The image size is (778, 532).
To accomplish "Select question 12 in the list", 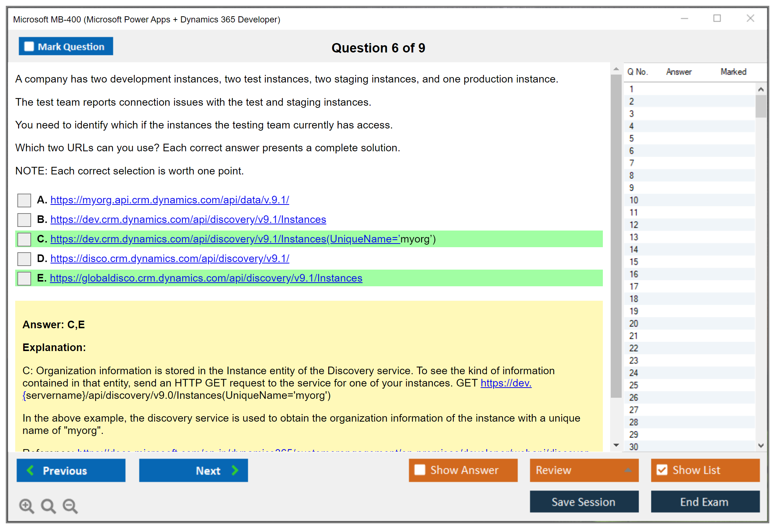I will tap(634, 225).
